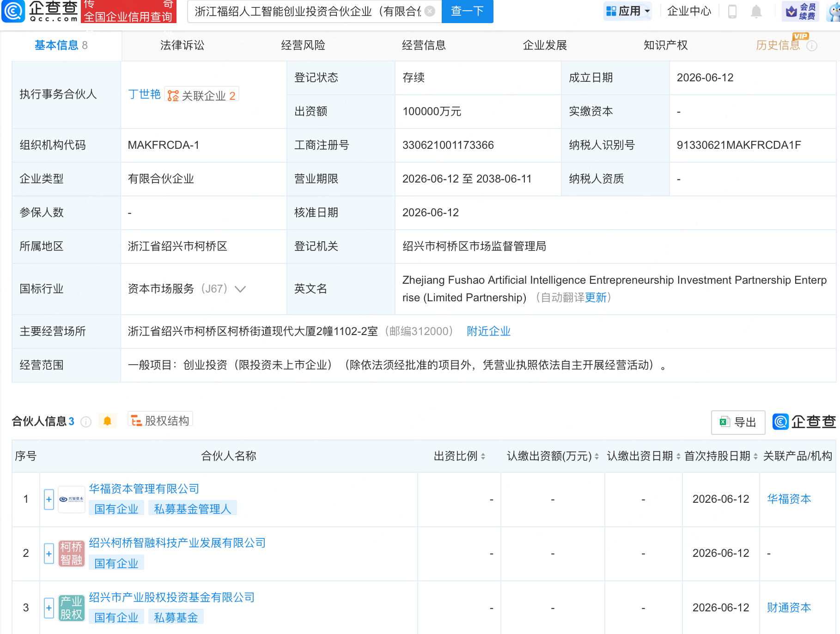The image size is (840, 634).
Task: Click 关联企业 2 badge
Action: pyautogui.click(x=201, y=95)
